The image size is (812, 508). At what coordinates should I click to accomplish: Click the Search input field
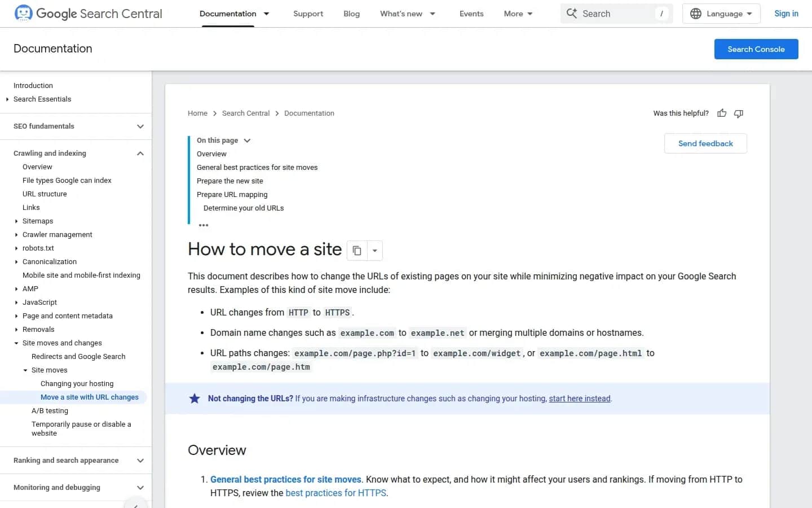[x=616, y=14]
